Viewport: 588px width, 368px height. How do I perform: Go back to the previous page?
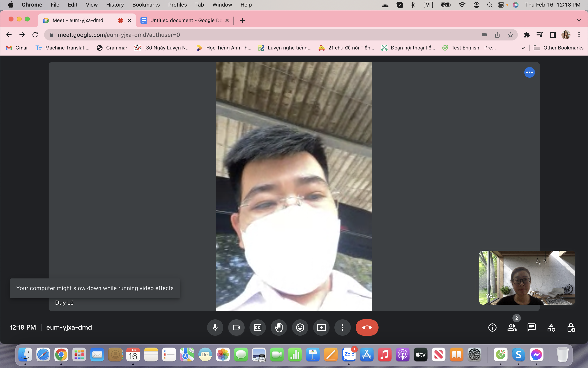point(9,35)
